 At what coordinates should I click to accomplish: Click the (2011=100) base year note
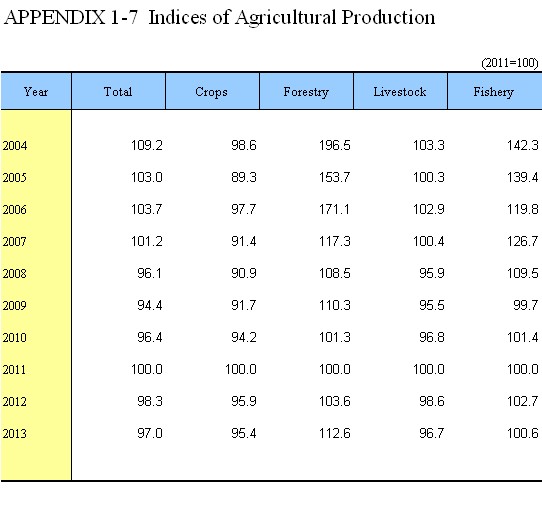pos(510,63)
